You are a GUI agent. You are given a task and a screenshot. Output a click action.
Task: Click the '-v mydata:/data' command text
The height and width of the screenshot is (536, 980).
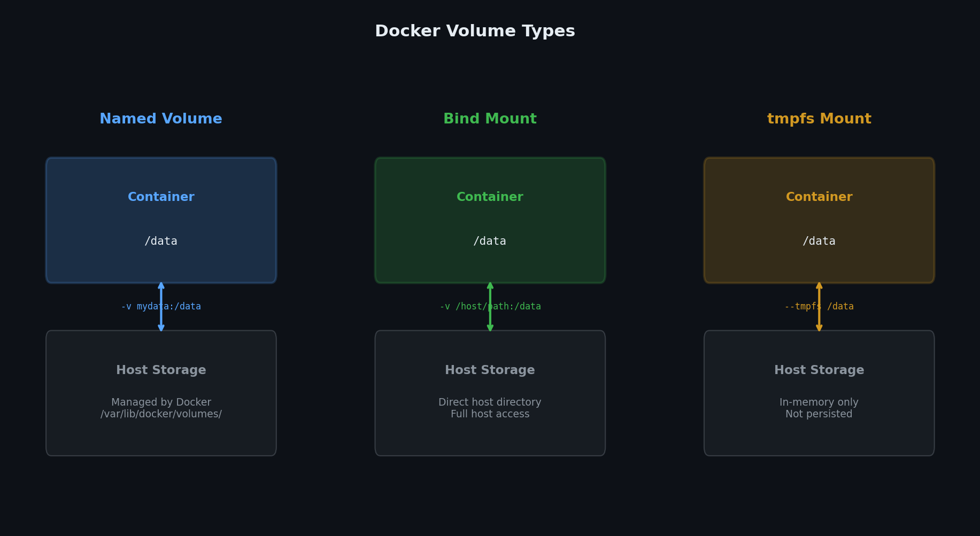pos(161,307)
